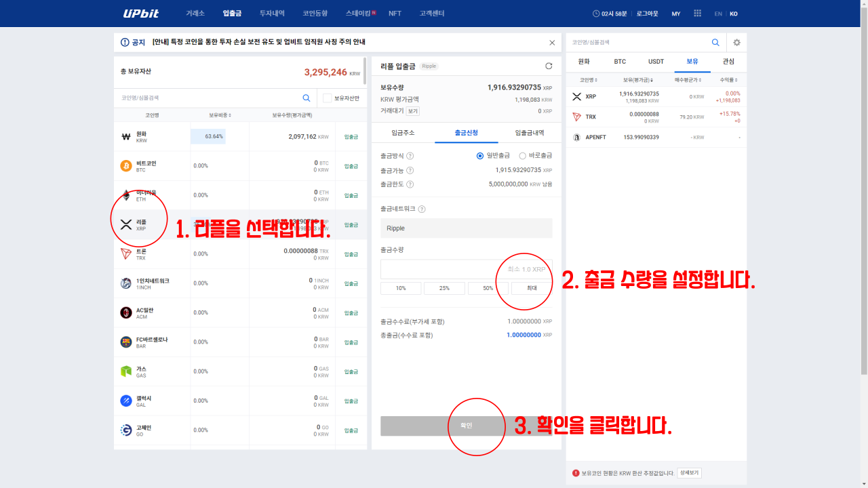Click the 25% amount button
This screenshot has width=868, height=488.
[444, 288]
